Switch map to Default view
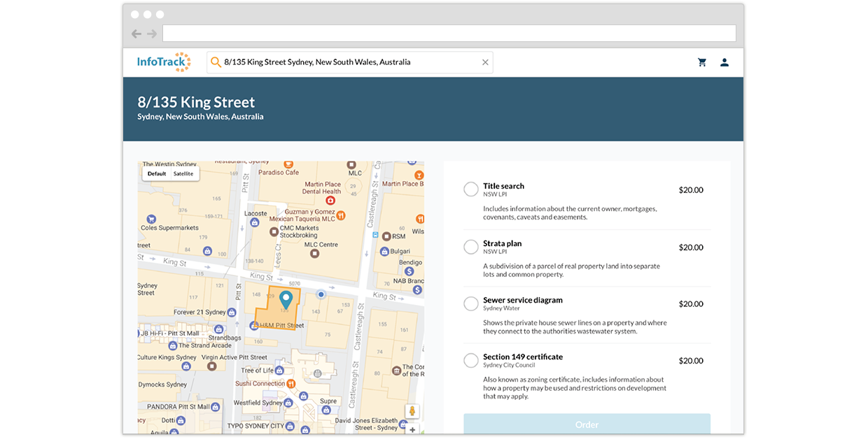868x444 pixels. [157, 173]
